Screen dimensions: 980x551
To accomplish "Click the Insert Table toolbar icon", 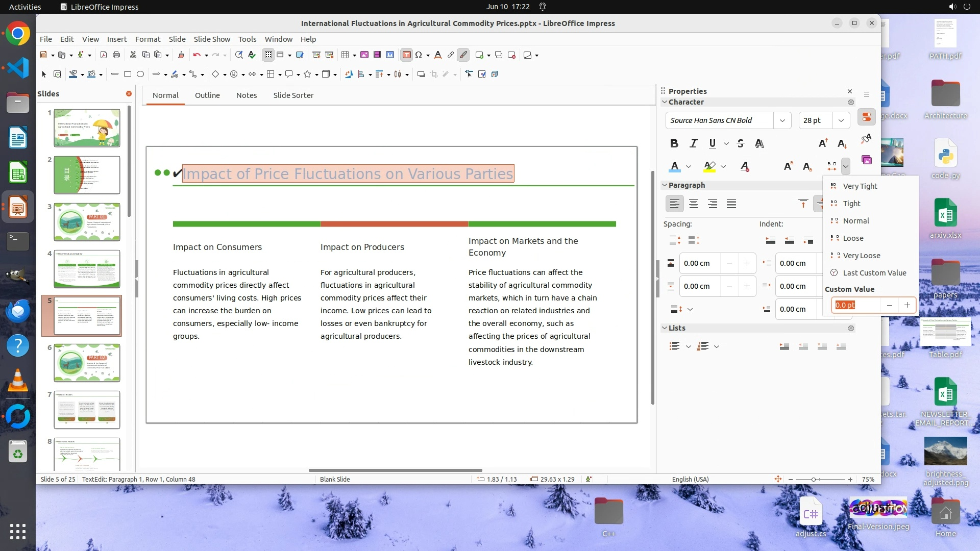I will pos(345,55).
